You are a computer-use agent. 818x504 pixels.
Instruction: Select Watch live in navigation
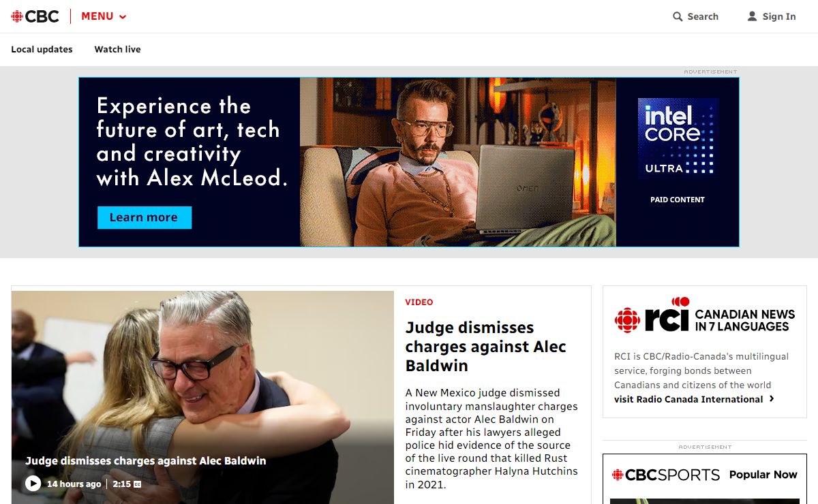(x=117, y=49)
